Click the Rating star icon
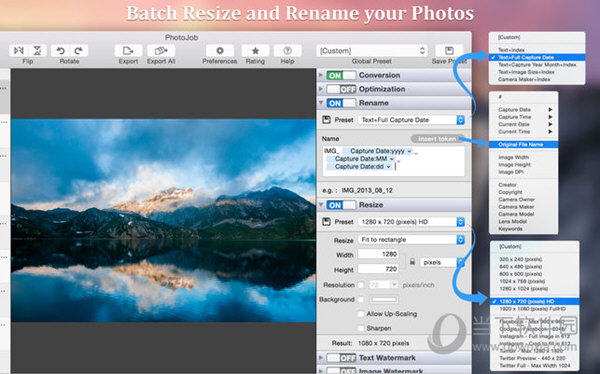 click(x=255, y=51)
